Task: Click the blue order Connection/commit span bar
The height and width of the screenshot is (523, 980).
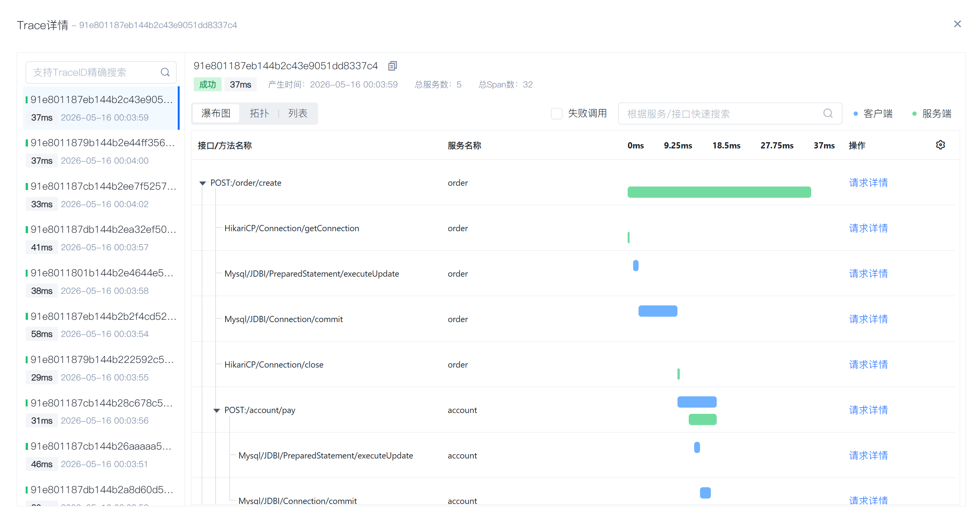Action: click(x=658, y=311)
